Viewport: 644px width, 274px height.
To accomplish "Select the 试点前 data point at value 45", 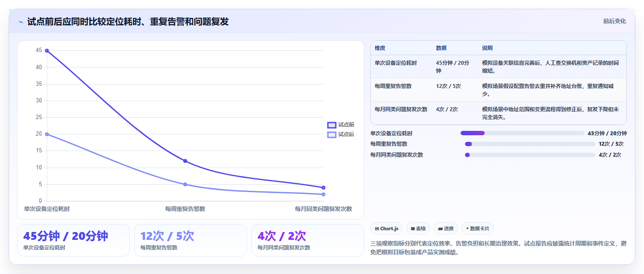I will coord(47,51).
